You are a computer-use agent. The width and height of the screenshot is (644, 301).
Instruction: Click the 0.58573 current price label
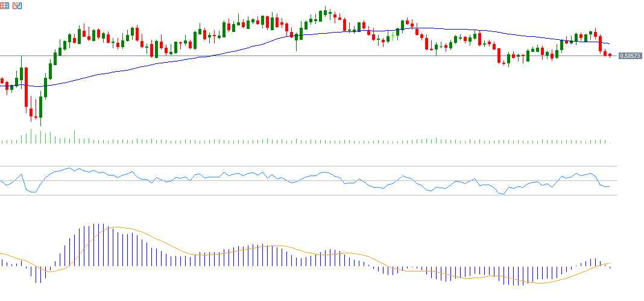(x=630, y=55)
